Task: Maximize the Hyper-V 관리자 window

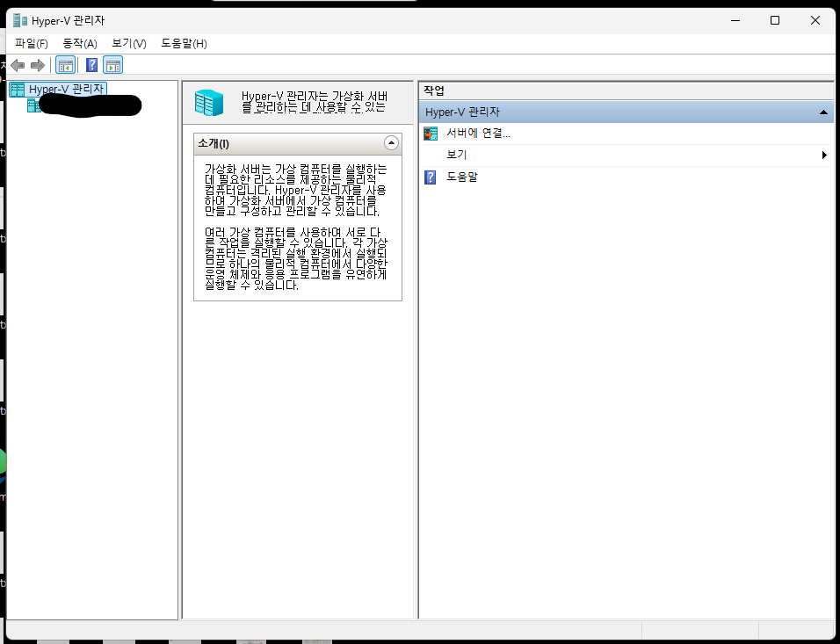Action: pos(775,20)
